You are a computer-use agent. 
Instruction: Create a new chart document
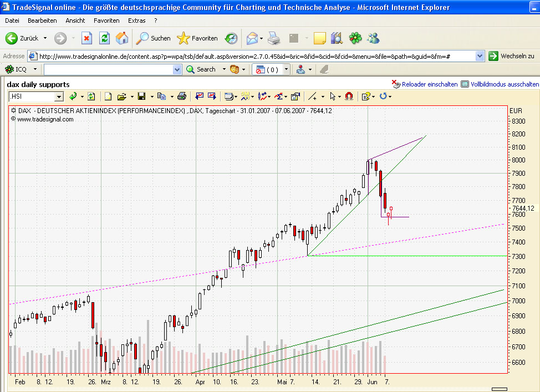108,96
